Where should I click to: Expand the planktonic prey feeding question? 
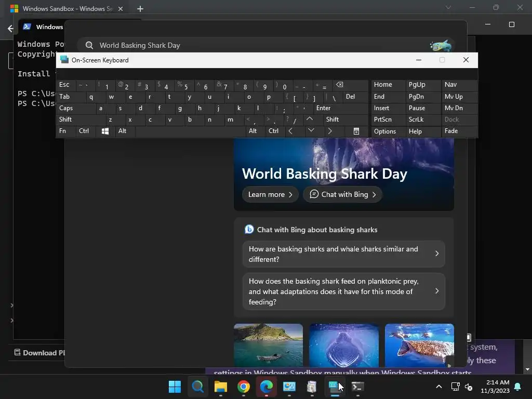(344, 291)
